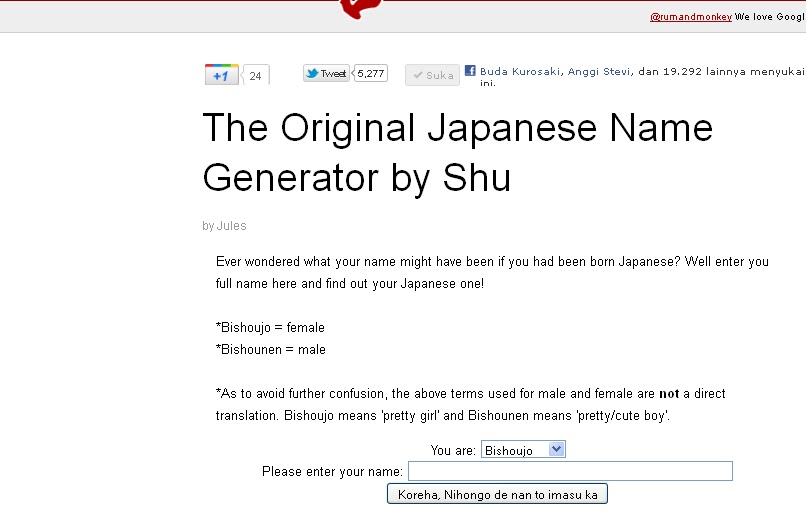This screenshot has width=806, height=510.
Task: Open the You are gender dropdown
Action: 523,449
